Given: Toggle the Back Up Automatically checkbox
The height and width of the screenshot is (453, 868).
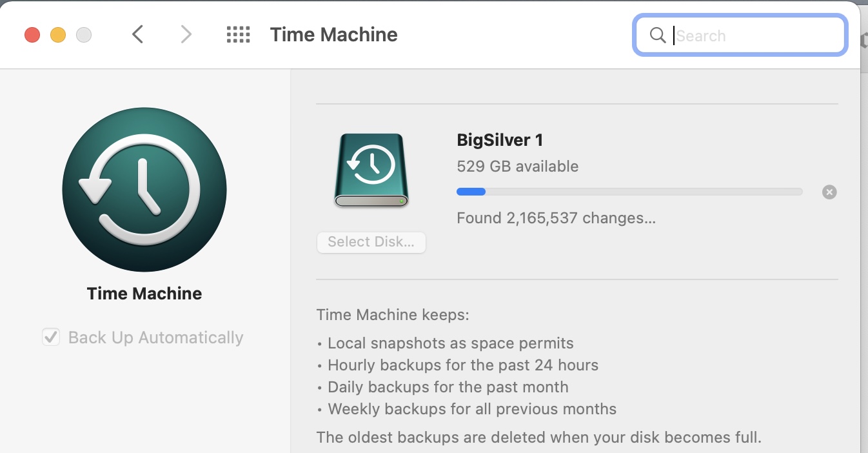Looking at the screenshot, I should (51, 337).
